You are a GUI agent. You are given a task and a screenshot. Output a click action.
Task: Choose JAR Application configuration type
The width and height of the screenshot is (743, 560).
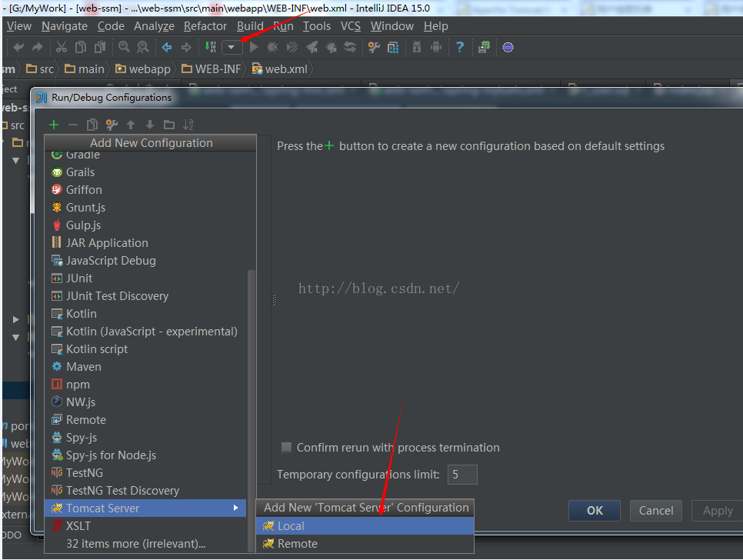(145, 242)
